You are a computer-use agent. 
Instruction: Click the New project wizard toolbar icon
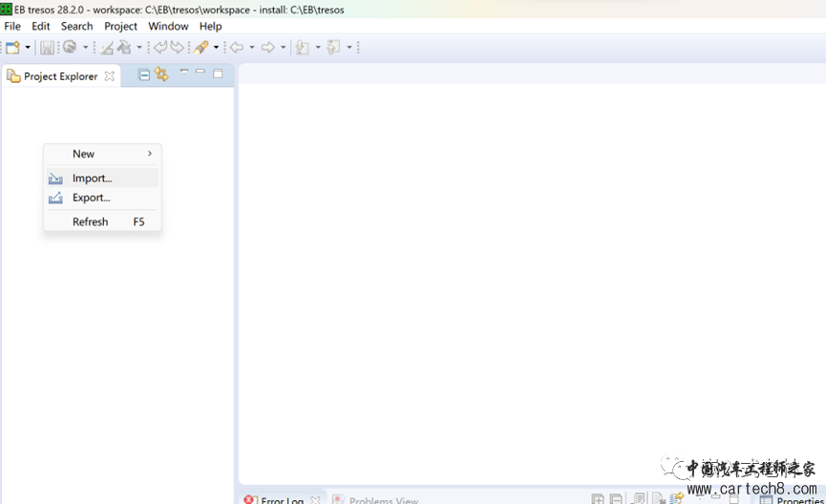[12, 47]
